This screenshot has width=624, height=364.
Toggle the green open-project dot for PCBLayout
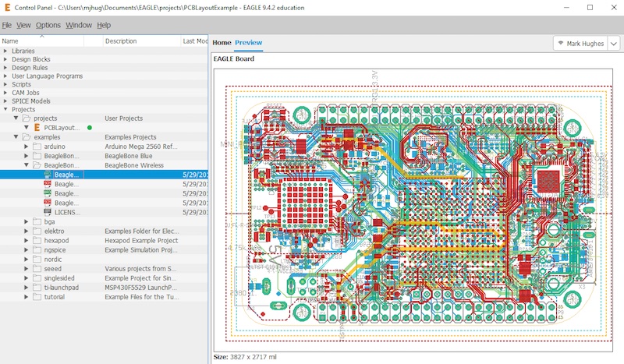point(90,128)
